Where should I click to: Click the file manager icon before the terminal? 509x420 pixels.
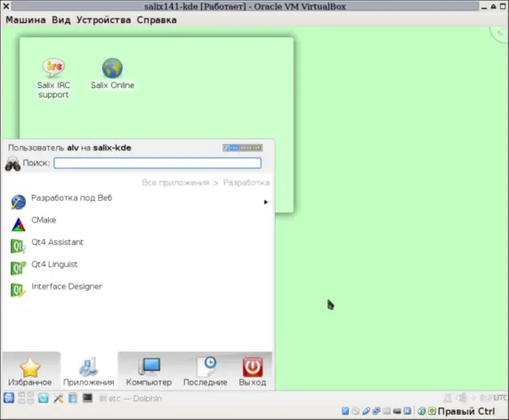pyautogui.click(x=73, y=398)
